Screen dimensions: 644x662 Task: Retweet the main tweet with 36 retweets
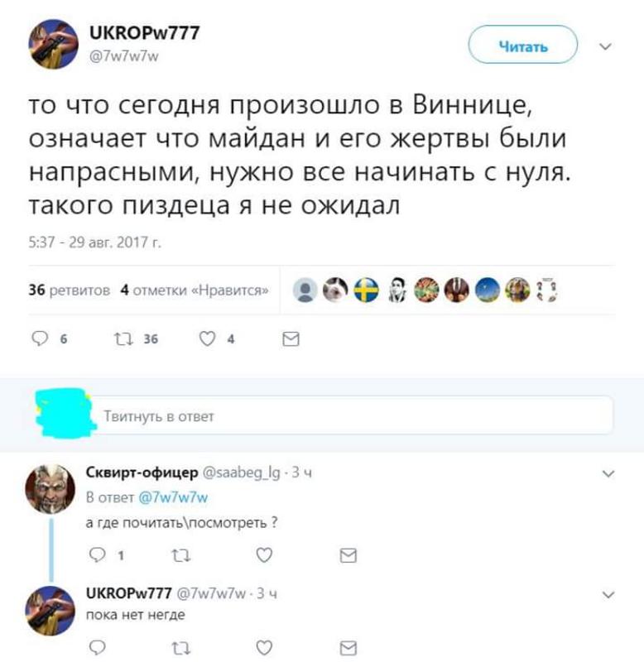123,338
